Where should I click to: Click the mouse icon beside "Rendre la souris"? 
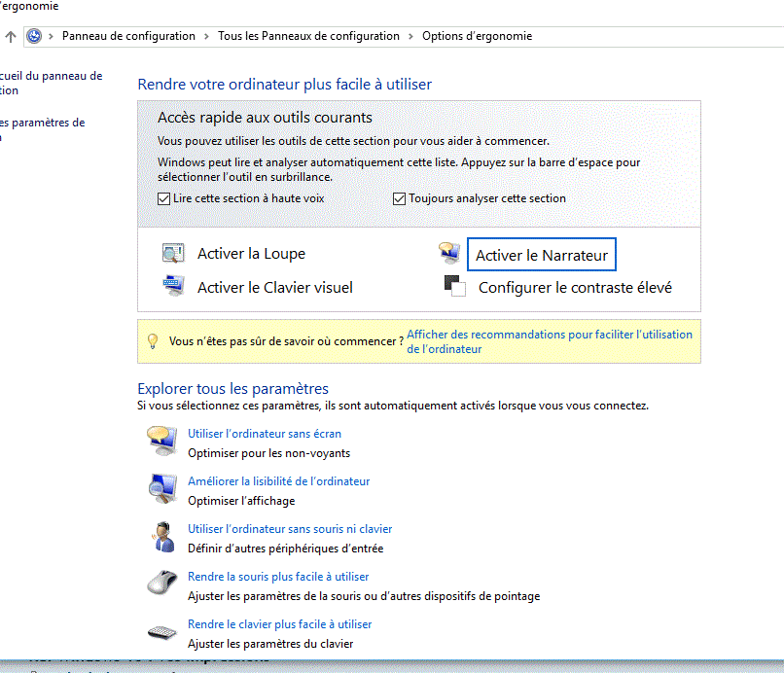click(162, 583)
